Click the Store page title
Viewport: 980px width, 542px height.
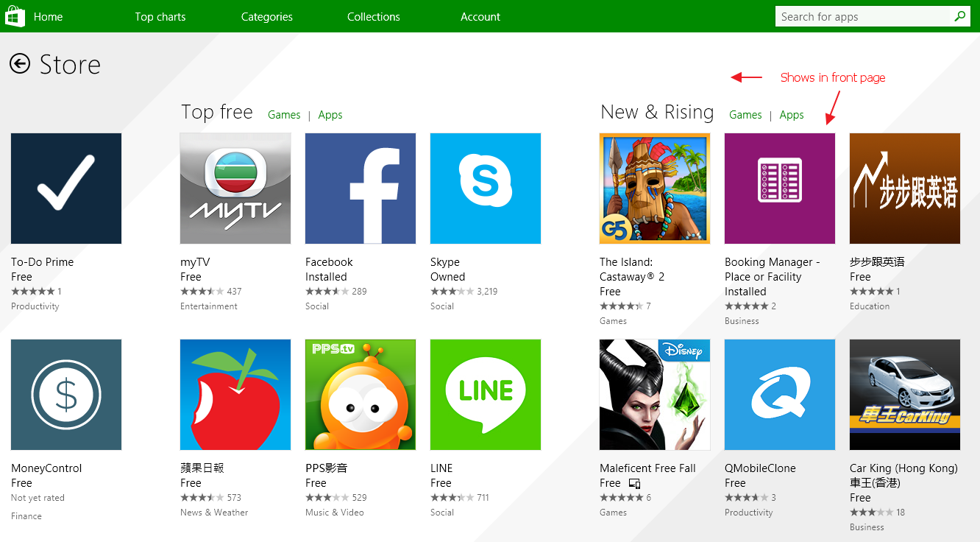pos(70,65)
